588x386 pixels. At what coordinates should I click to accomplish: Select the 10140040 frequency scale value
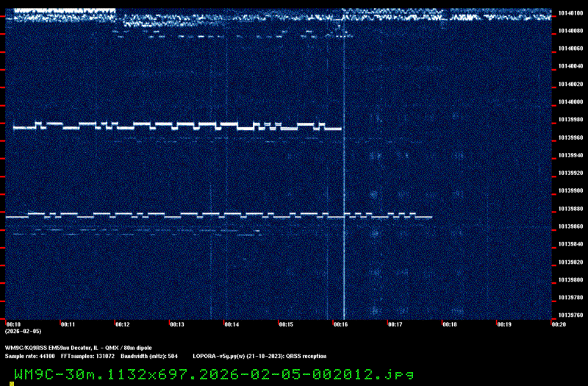[571, 66]
